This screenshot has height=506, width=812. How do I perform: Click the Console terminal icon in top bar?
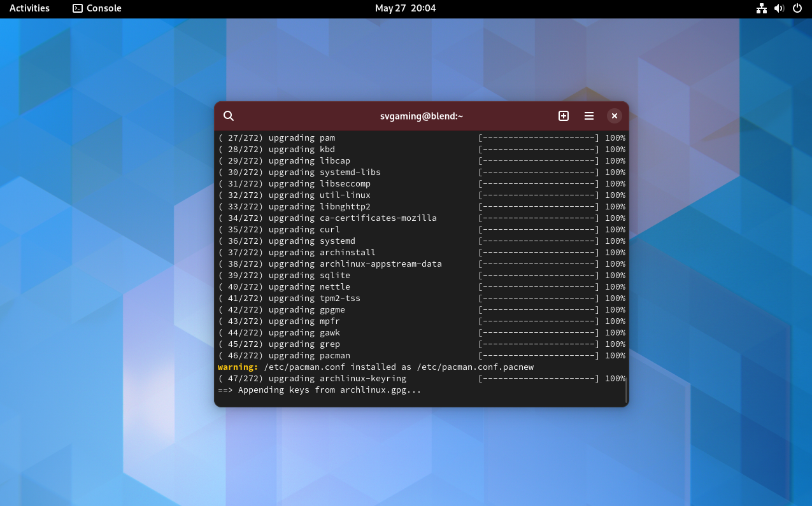click(78, 8)
